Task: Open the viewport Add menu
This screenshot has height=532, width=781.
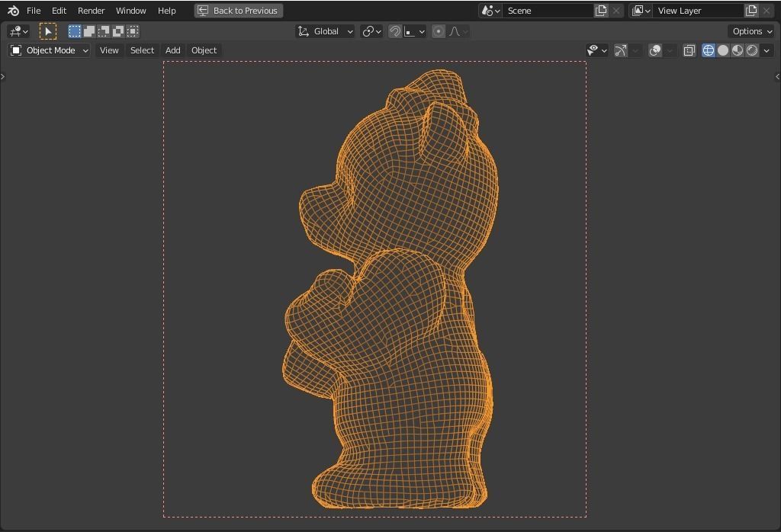Action: tap(173, 50)
